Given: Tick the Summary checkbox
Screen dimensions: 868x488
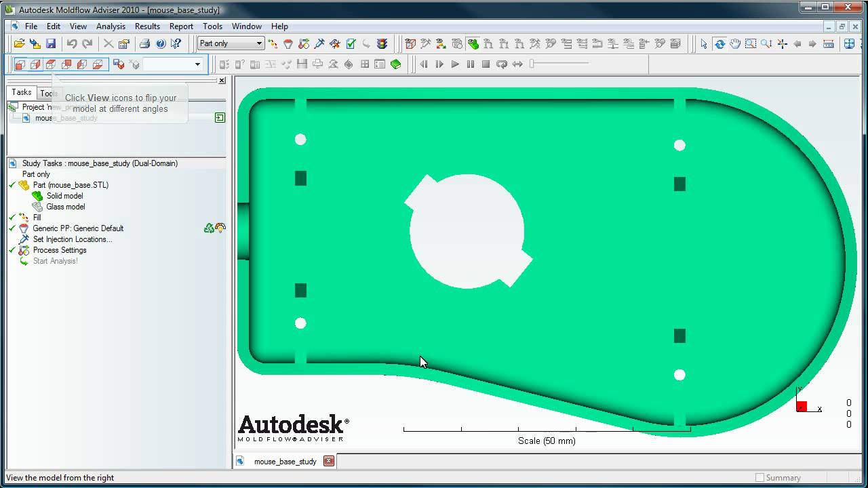Looking at the screenshot, I should coord(759,478).
